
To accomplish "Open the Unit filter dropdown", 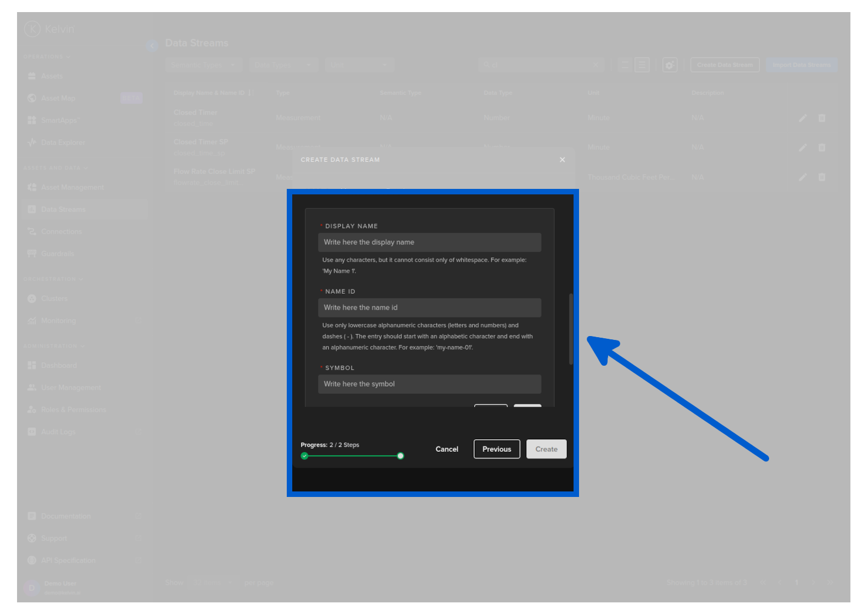I will (359, 65).
